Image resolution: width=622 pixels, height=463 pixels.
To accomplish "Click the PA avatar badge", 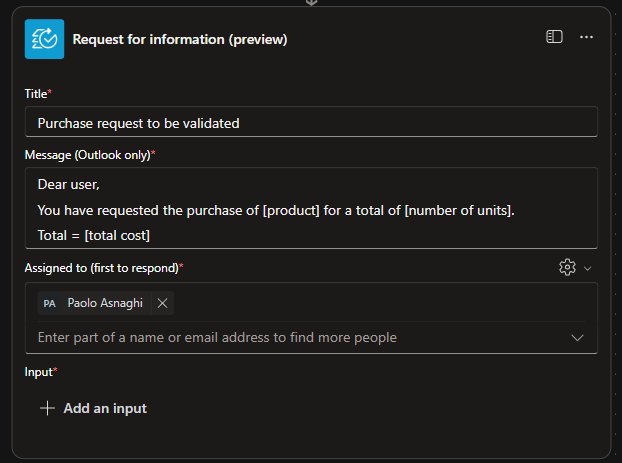I will (x=49, y=303).
